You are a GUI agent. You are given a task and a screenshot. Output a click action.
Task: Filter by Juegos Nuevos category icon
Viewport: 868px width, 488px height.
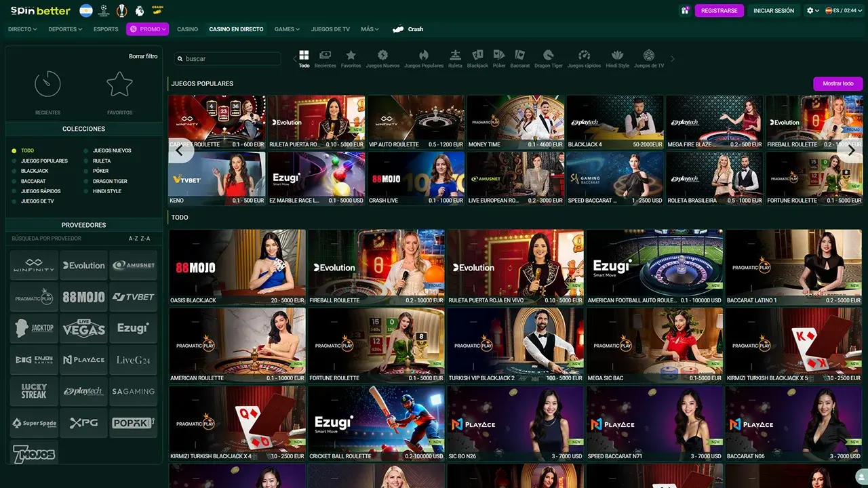(x=382, y=59)
